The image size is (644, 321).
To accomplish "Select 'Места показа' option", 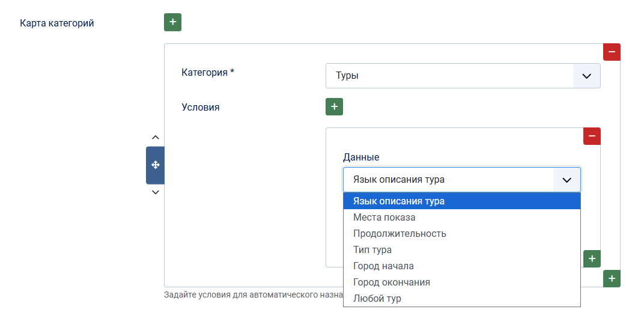I will [462, 218].
